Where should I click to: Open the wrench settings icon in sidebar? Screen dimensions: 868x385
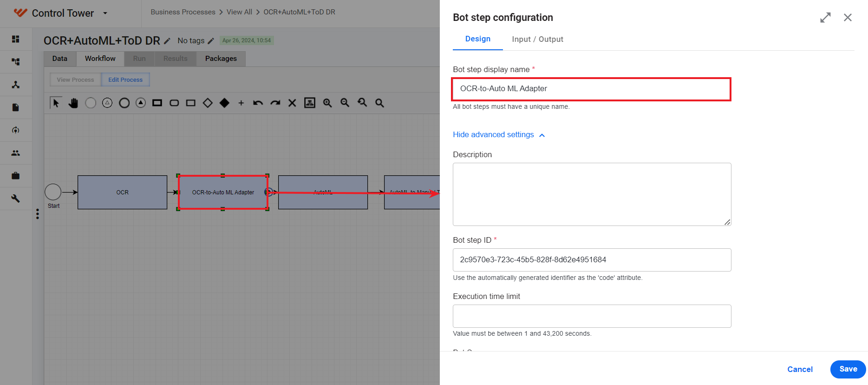16,199
